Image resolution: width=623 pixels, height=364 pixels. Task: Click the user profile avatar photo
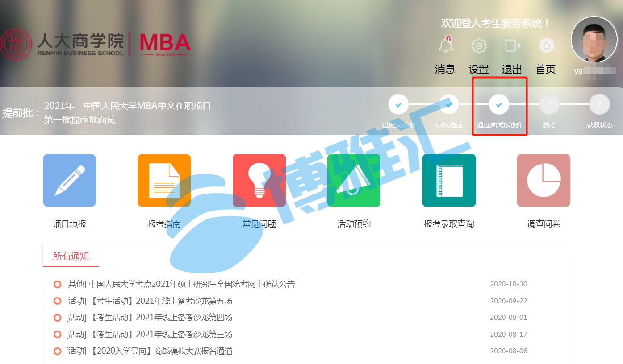594,39
